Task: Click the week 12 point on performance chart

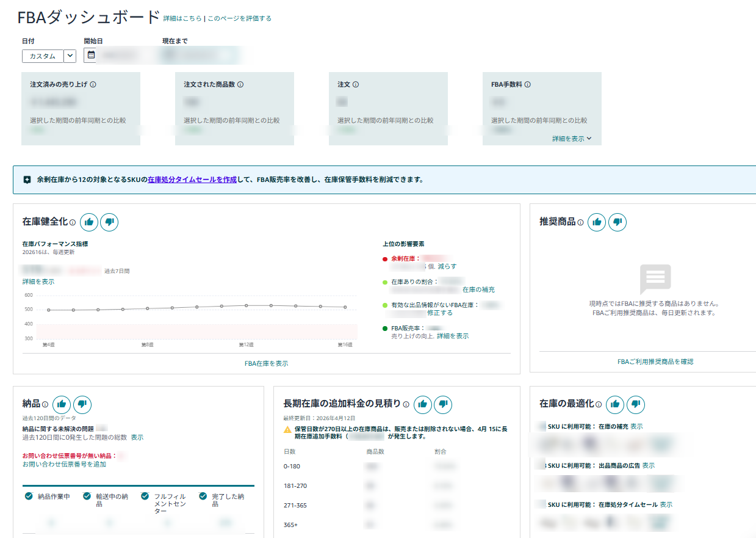Action: 246,305
